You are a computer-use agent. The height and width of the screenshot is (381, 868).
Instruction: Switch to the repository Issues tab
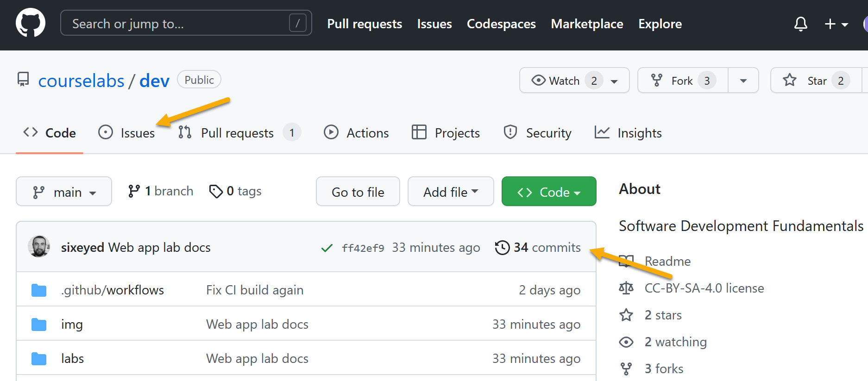(x=126, y=133)
